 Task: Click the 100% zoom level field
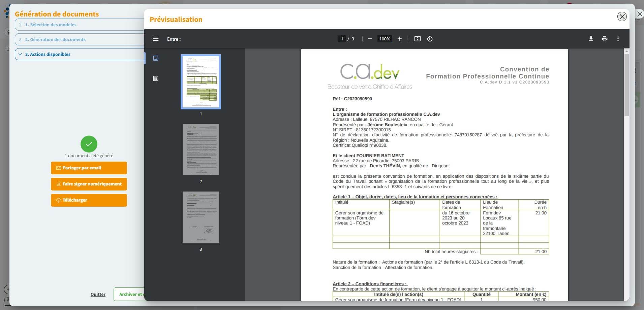pos(385,39)
